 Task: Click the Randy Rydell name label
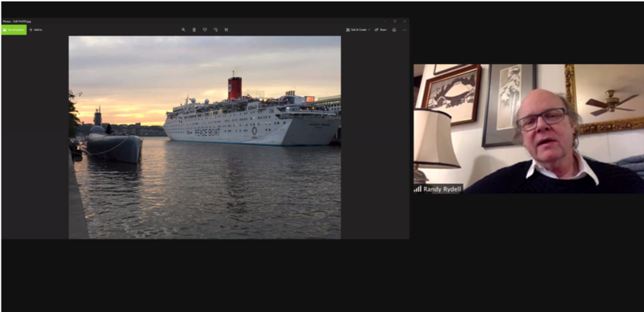coord(442,188)
